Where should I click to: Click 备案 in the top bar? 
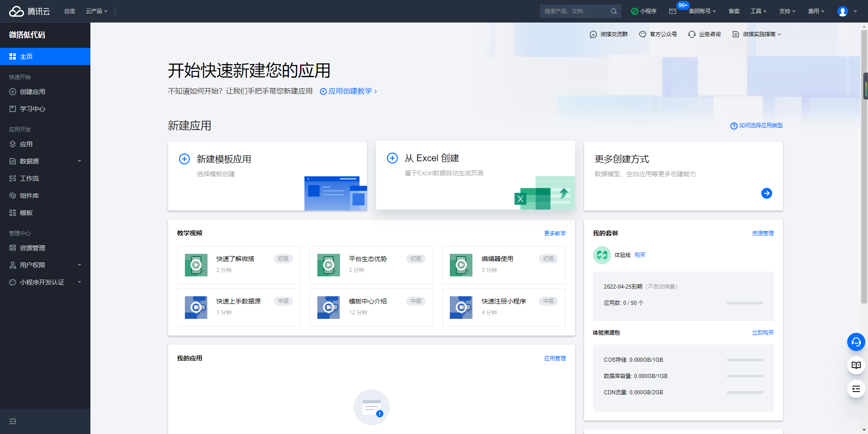734,11
